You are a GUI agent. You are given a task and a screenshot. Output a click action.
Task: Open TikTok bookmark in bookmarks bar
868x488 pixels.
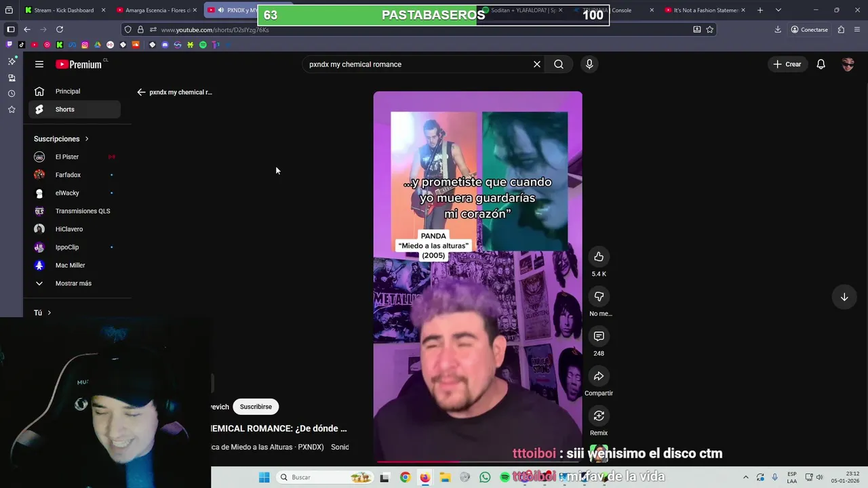(22, 45)
